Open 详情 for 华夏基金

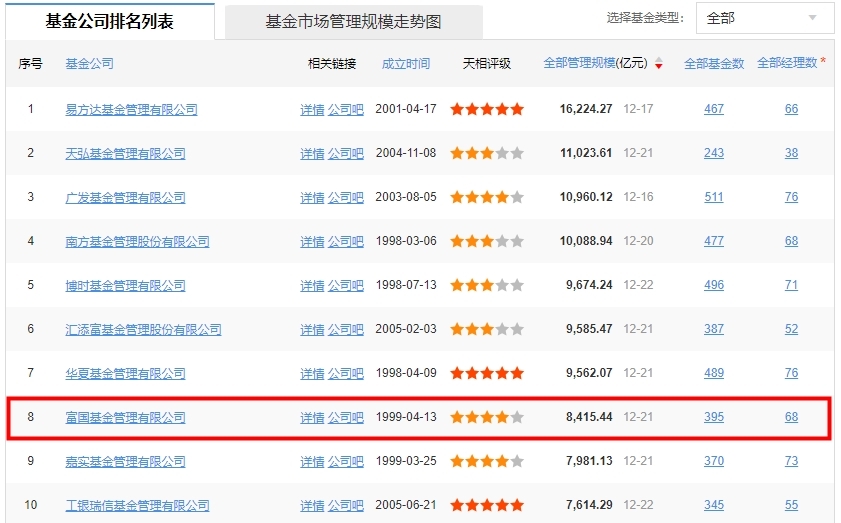pos(312,373)
